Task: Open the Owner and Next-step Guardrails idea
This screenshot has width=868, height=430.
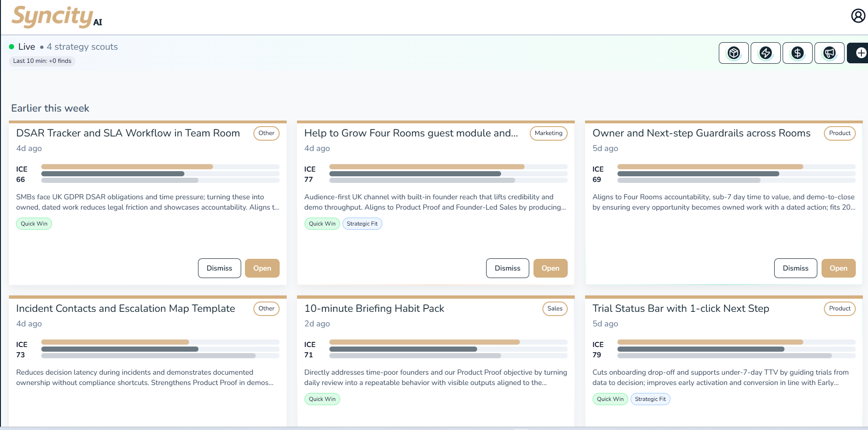Action: [838, 268]
